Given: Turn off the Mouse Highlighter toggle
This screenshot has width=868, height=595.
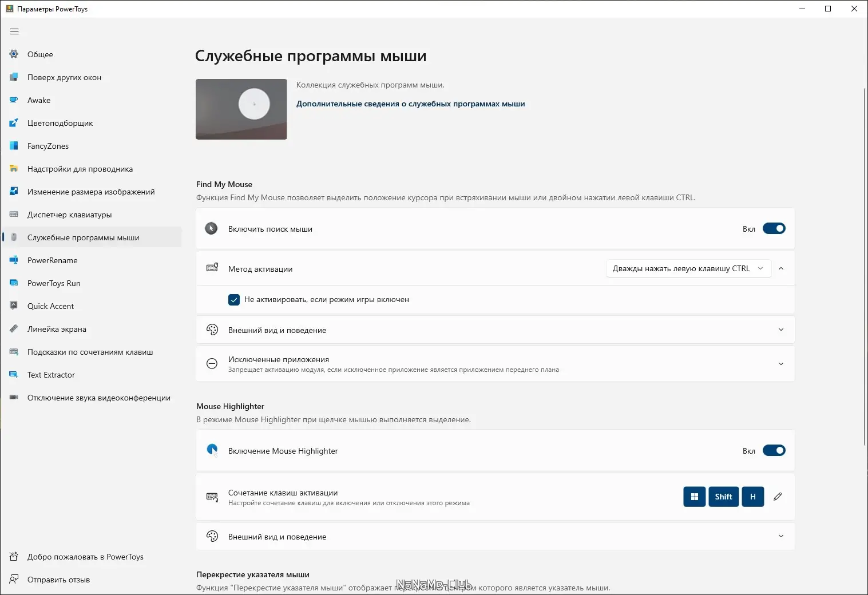Looking at the screenshot, I should 774,451.
